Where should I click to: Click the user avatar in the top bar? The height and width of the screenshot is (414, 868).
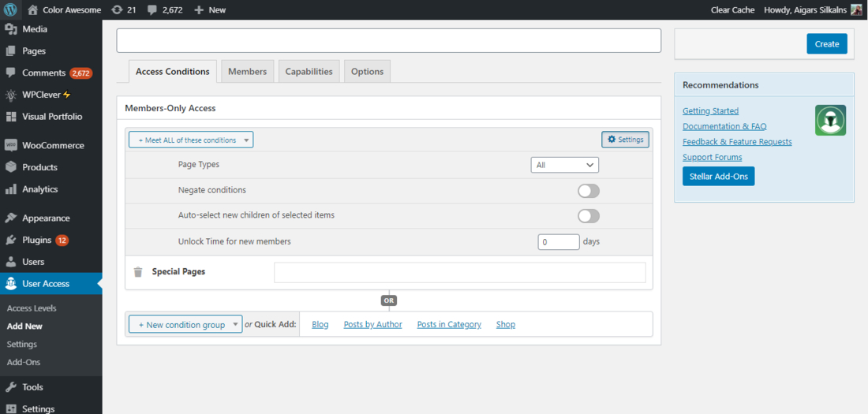pos(856,10)
